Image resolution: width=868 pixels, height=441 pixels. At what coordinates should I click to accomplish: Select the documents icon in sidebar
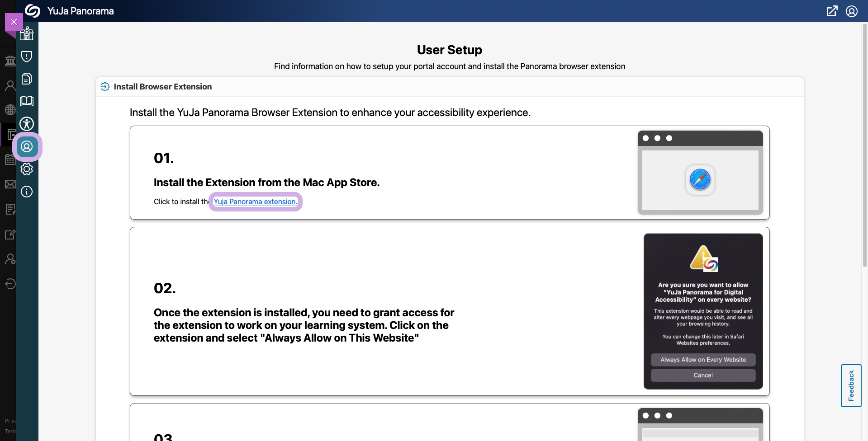[27, 79]
